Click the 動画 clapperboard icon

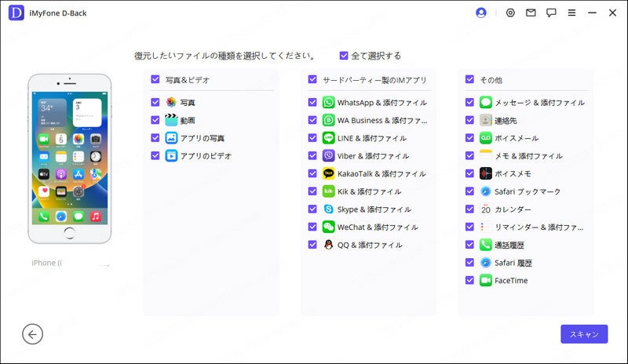coord(171,120)
